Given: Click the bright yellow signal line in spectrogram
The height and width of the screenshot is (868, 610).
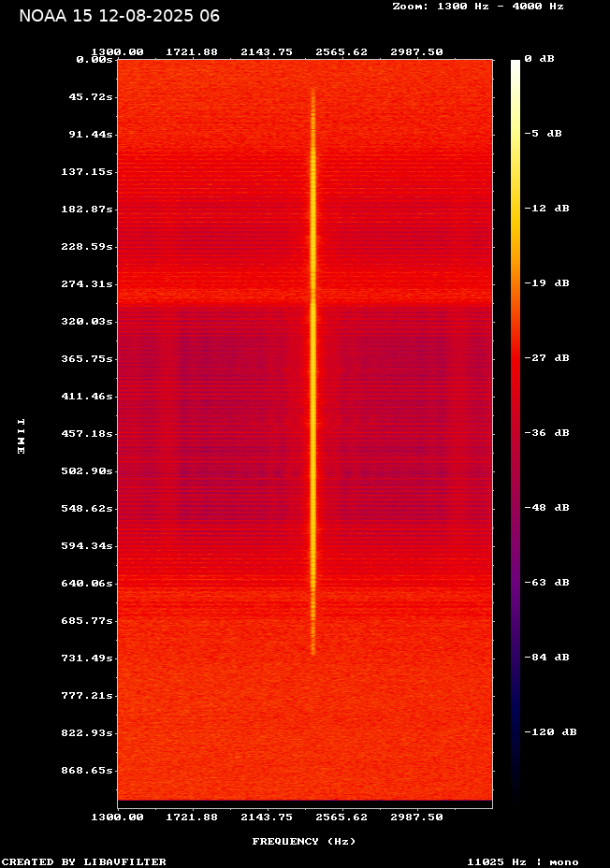Looking at the screenshot, I should (313, 371).
